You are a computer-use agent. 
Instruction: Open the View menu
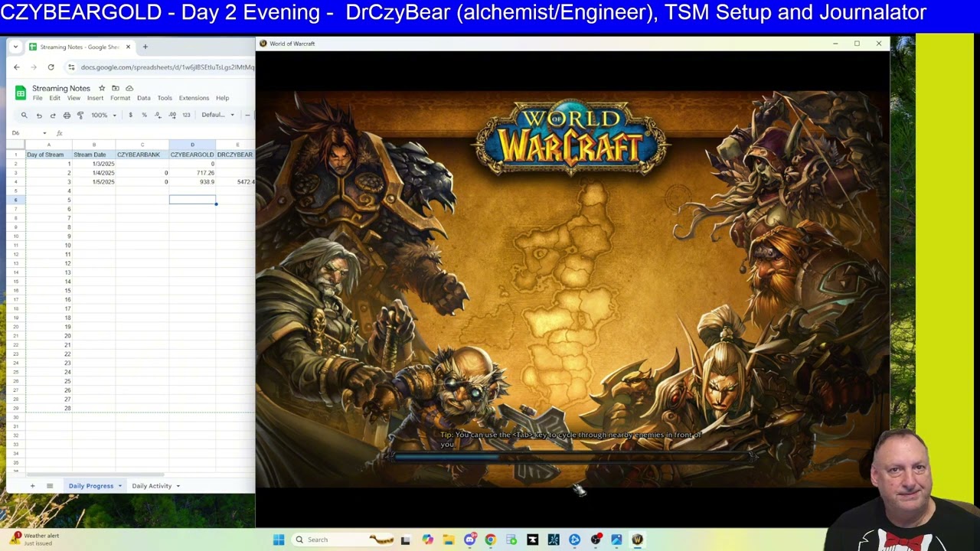tap(73, 98)
